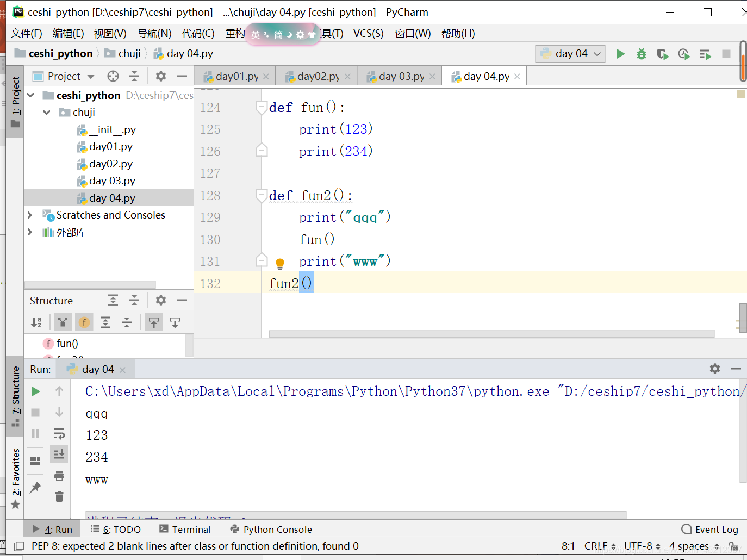The image size is (747, 560).
Task: Open Project panel settings gear
Action: 161,76
